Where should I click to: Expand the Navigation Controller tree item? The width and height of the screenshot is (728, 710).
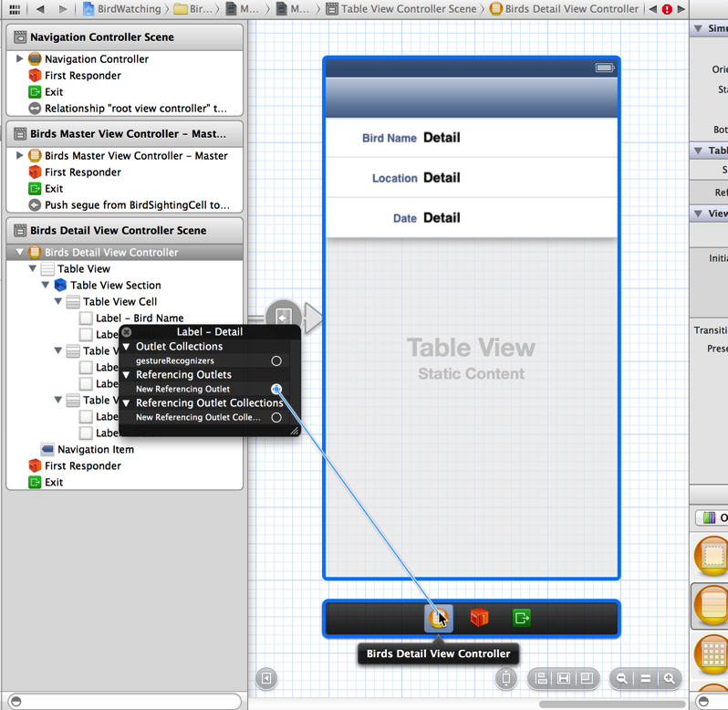point(20,59)
